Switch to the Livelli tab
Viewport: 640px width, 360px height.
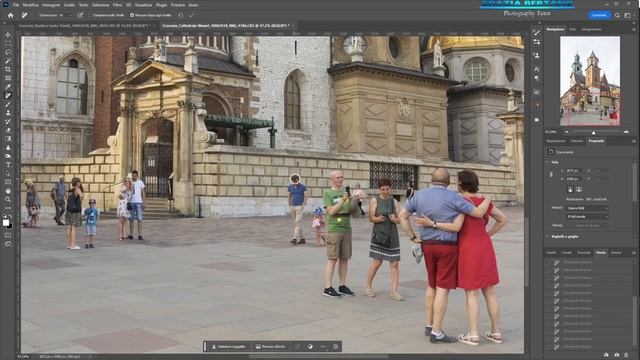coord(551,253)
